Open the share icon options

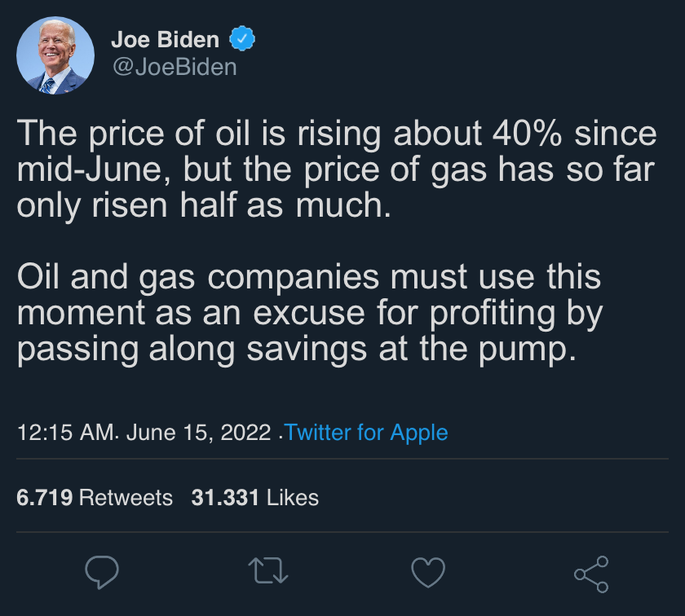pos(591,574)
